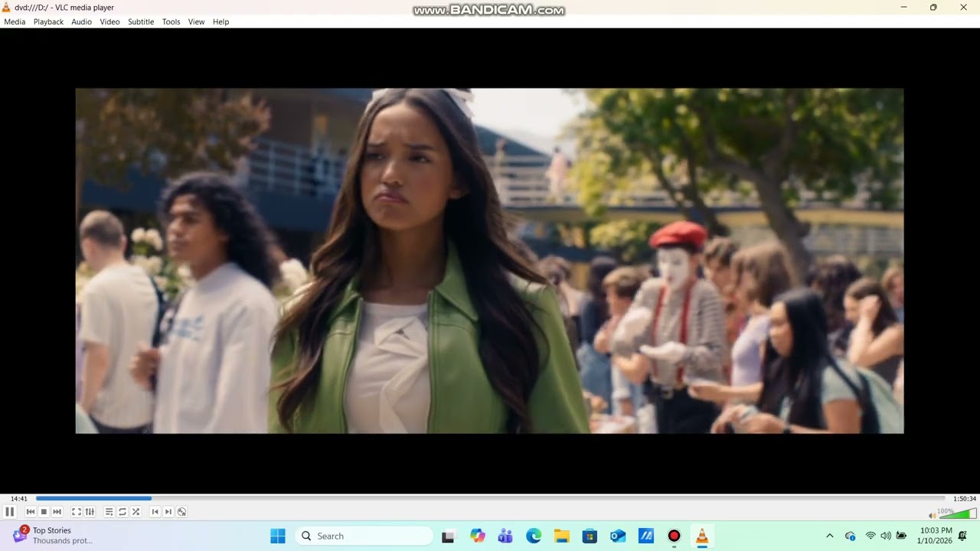Open the Windows Start menu
The width and height of the screenshot is (980, 551).
pyautogui.click(x=278, y=536)
